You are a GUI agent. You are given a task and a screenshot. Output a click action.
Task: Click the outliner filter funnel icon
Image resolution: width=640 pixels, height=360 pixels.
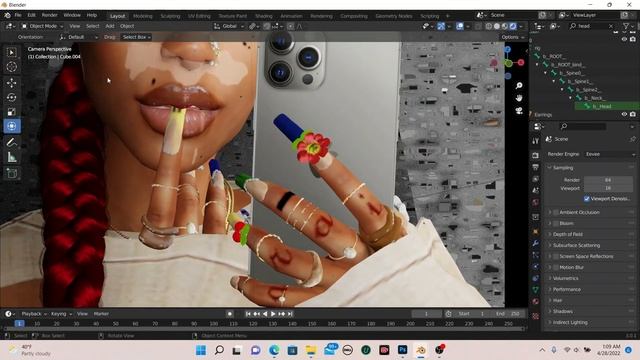click(626, 26)
